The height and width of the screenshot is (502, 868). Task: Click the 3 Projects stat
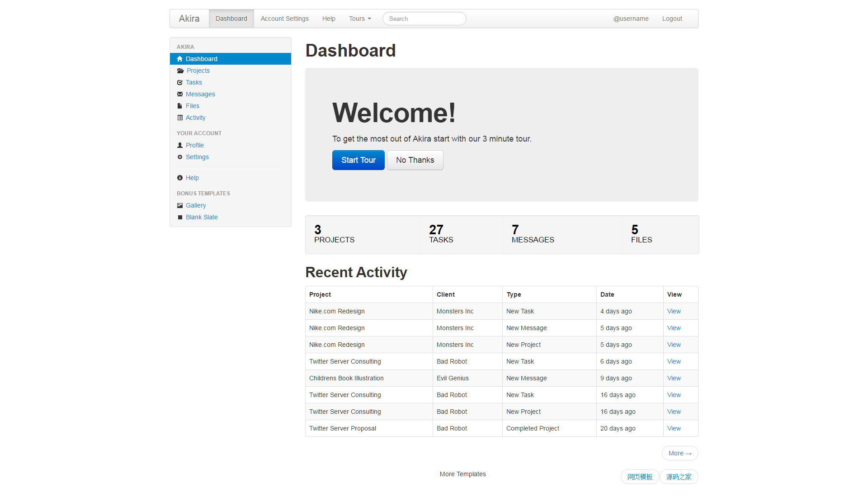tap(334, 234)
